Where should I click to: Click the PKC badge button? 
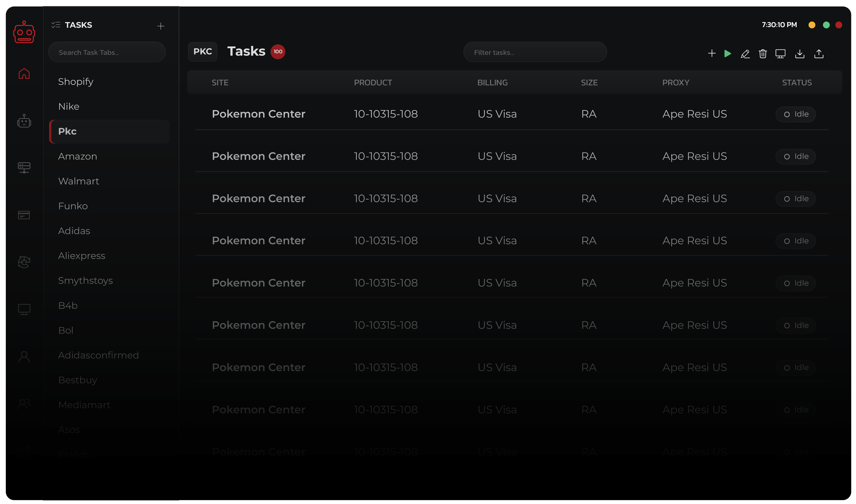pyautogui.click(x=203, y=52)
